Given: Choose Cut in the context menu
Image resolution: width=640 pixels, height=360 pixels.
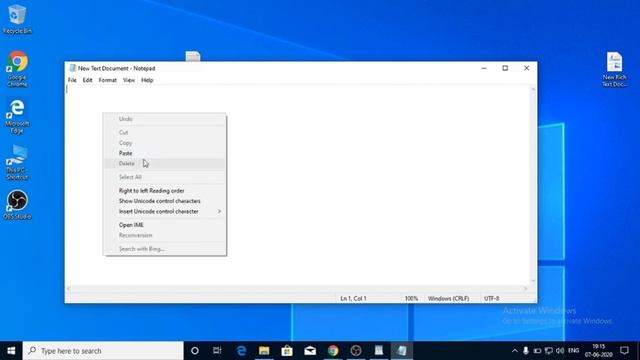Looking at the screenshot, I should point(164,132).
